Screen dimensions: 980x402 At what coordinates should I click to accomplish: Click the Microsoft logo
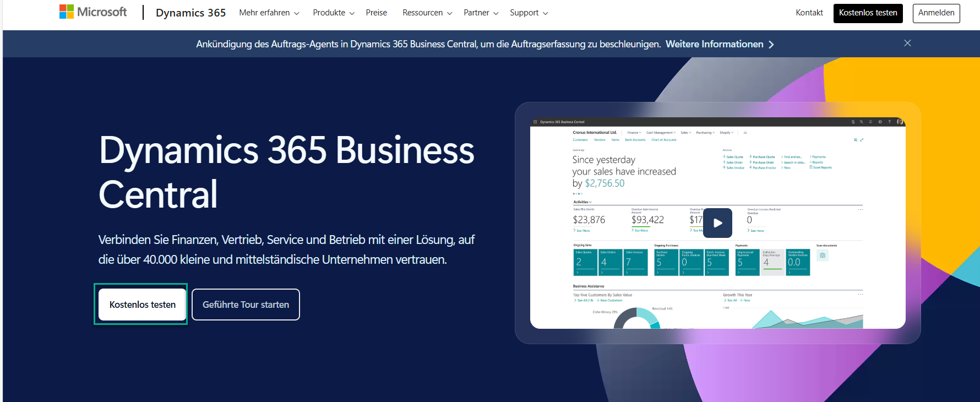pos(93,12)
